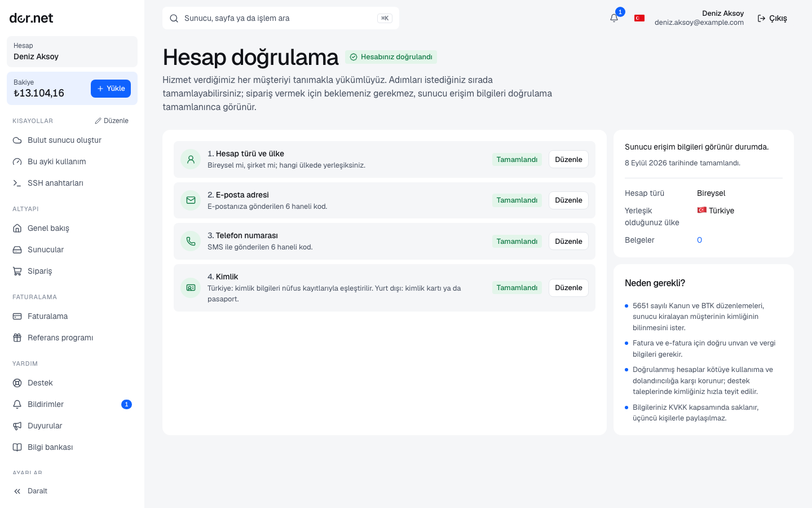Viewport: 812px width, 508px height.
Task: Collapse the sidebar with Daralt
Action: [x=72, y=491]
